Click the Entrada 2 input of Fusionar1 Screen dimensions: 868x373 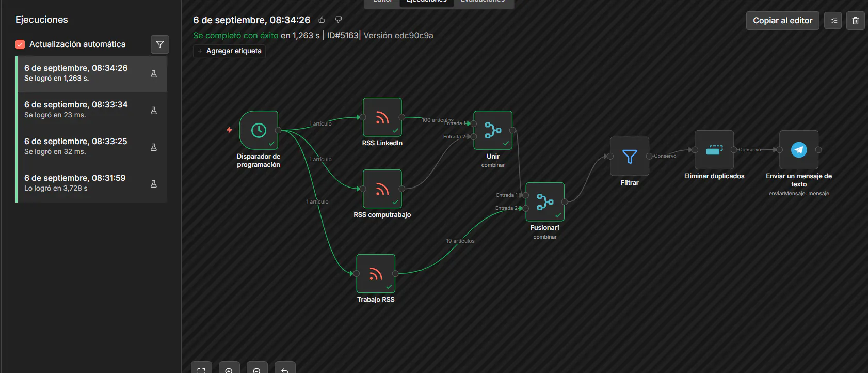[x=525, y=208]
